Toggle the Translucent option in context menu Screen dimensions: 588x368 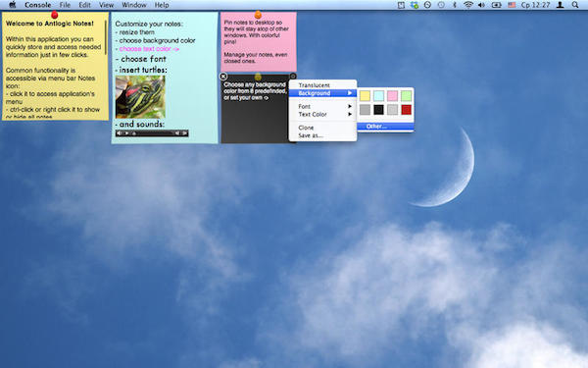[322, 85]
